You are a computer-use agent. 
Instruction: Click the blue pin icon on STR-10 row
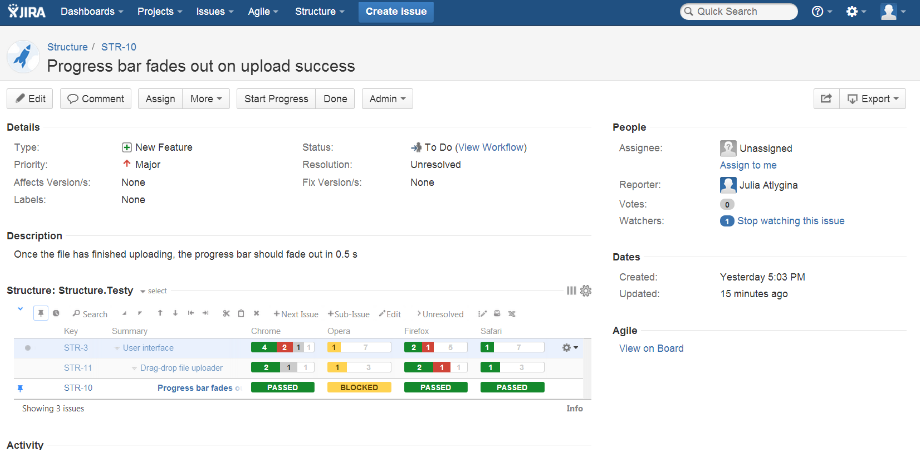click(21, 388)
